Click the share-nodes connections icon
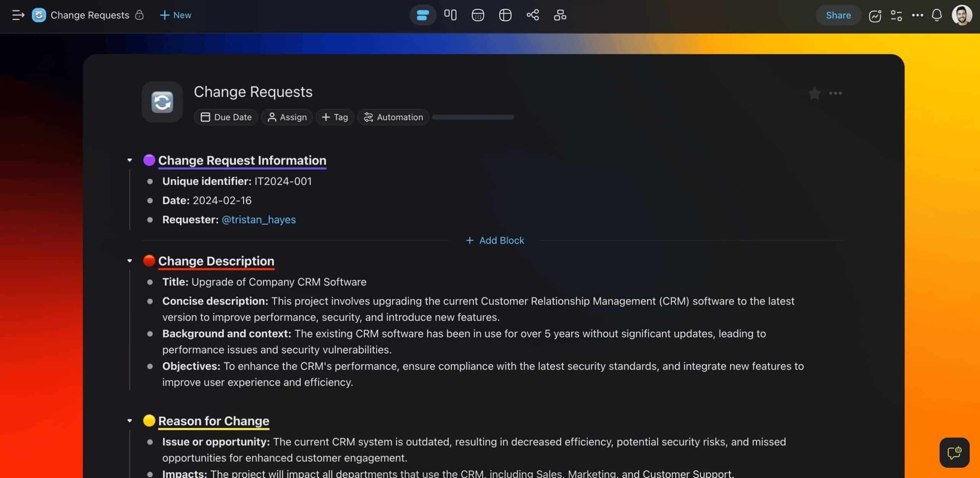This screenshot has width=980, height=478. coord(532,15)
